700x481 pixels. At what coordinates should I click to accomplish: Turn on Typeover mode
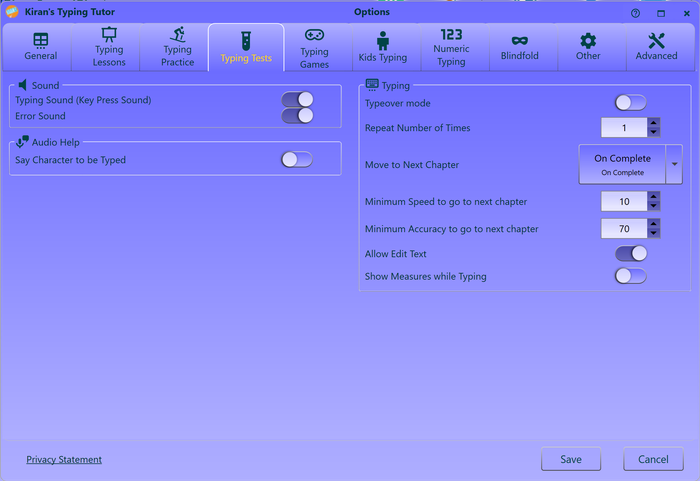pos(631,103)
